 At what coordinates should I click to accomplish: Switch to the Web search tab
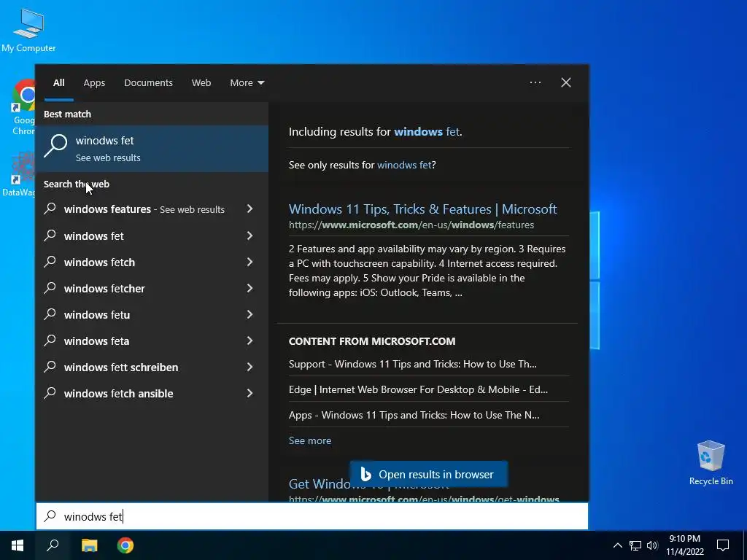coord(201,83)
